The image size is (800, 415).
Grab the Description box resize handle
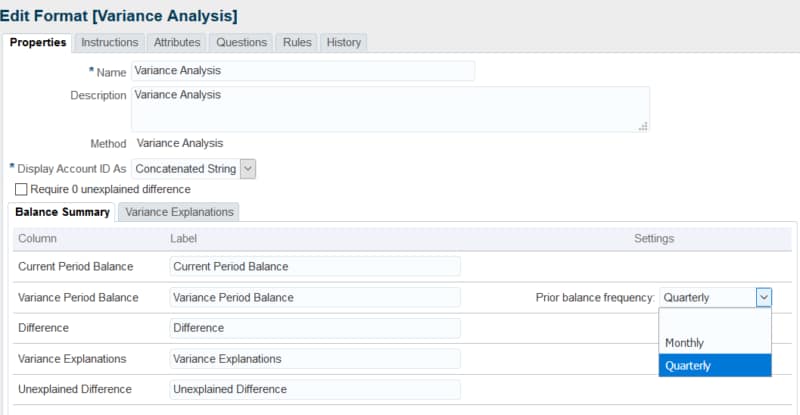643,126
